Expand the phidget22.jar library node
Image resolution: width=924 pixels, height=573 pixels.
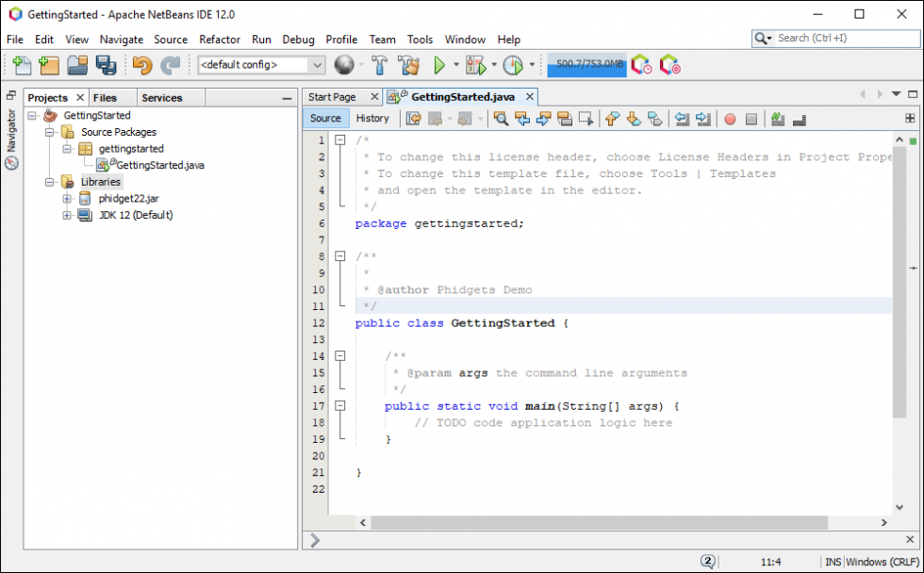point(65,198)
